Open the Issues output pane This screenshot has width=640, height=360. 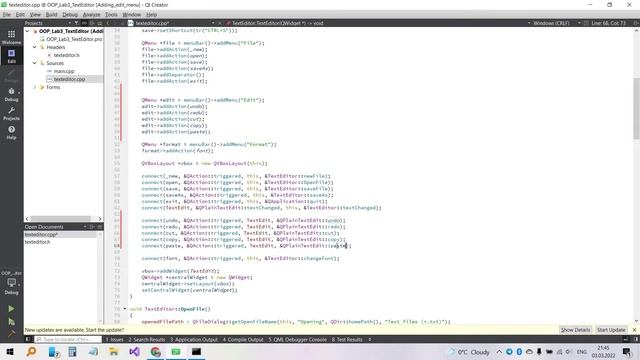click(x=115, y=339)
